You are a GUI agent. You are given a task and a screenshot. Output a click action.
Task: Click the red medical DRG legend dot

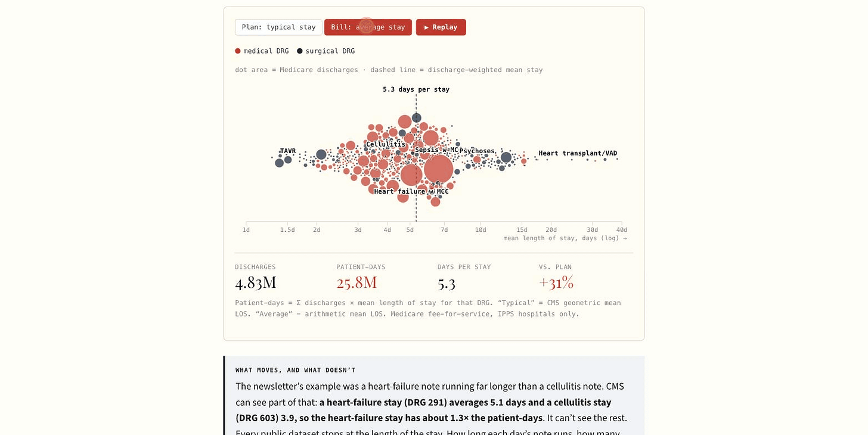(238, 51)
